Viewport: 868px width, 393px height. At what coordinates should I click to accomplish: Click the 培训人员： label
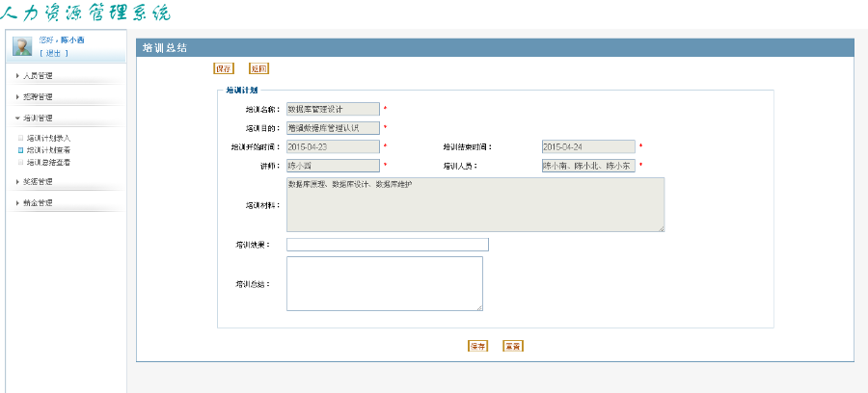pyautogui.click(x=460, y=166)
